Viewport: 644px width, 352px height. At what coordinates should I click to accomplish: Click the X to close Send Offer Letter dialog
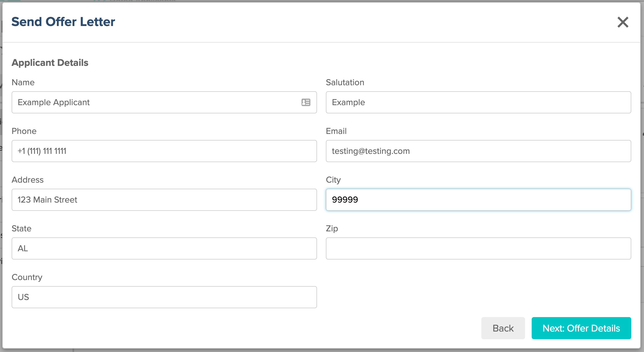[x=622, y=22]
